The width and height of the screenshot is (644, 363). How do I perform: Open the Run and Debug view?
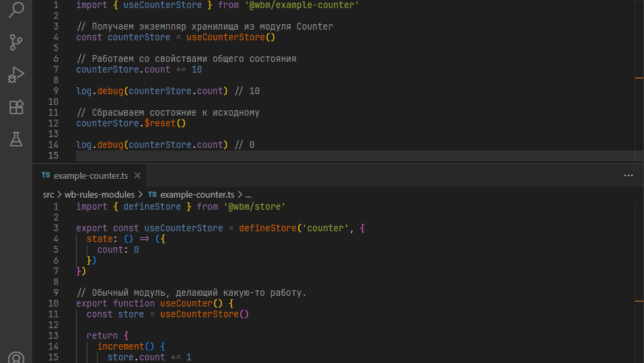(x=16, y=75)
